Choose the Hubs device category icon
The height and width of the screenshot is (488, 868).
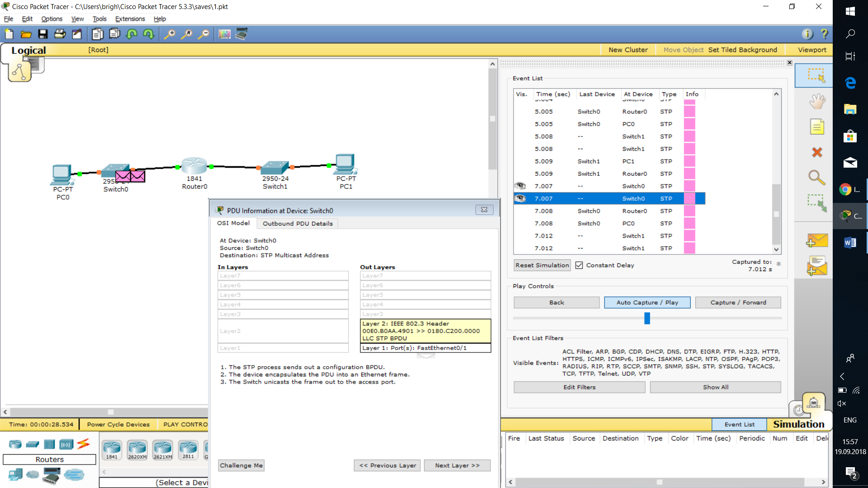coord(49,444)
